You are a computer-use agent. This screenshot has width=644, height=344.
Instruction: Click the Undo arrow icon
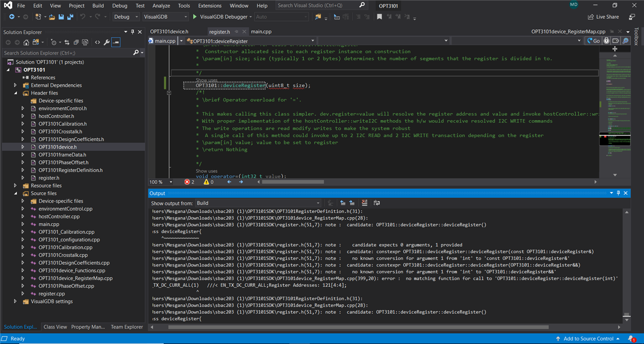coord(83,17)
